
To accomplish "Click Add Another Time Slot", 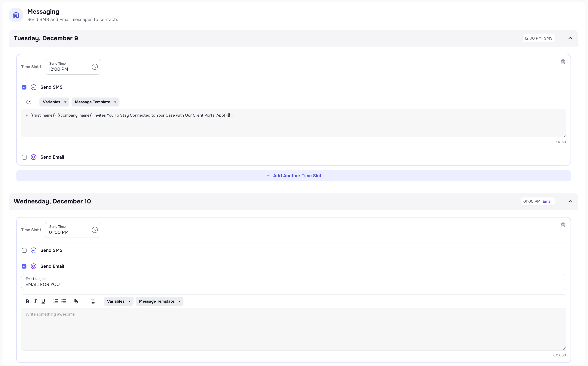I will tap(293, 175).
